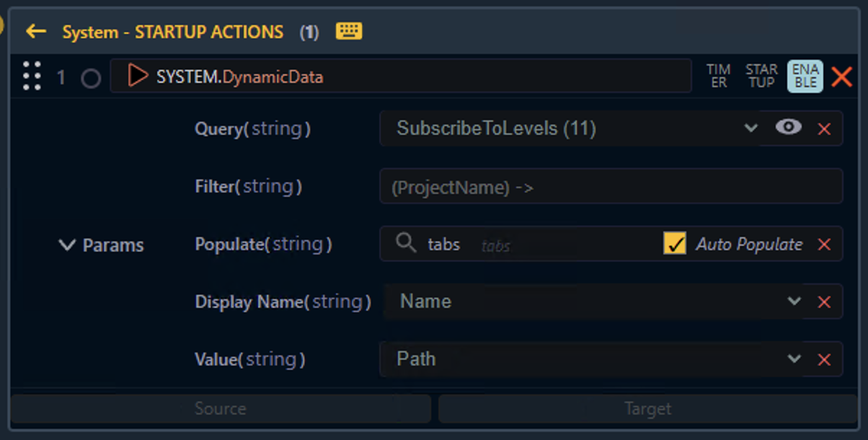Viewport: 868px width, 440px height.
Task: Click the play icon next to SYSTEM.DynamicData
Action: [137, 76]
